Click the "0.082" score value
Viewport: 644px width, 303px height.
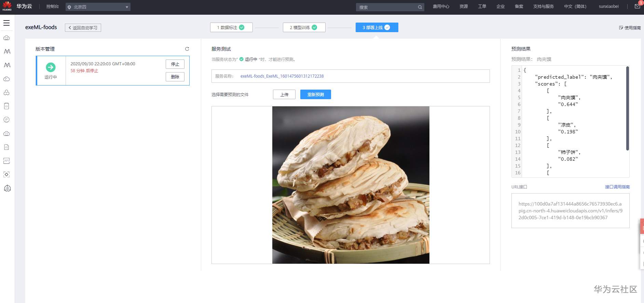tap(568, 159)
